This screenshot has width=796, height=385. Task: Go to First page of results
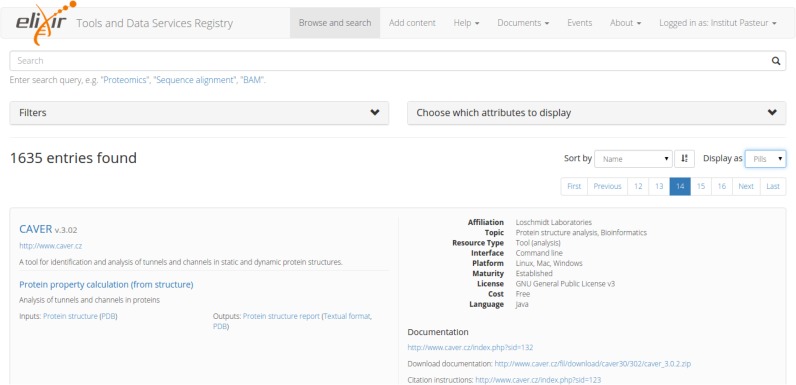[x=574, y=186]
